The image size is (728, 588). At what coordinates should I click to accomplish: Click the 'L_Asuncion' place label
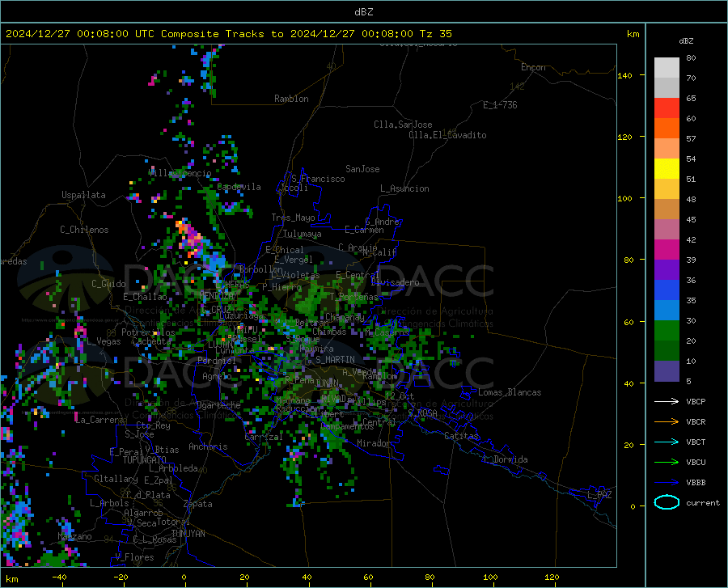[404, 188]
